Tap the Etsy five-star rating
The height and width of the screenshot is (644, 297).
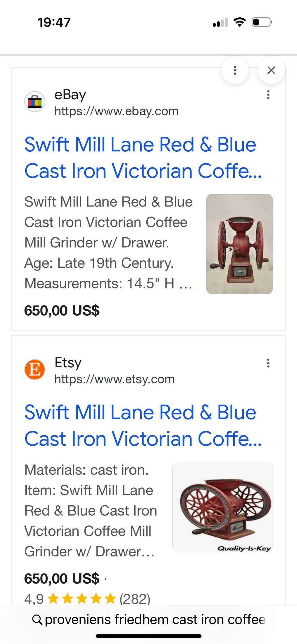tap(82, 599)
